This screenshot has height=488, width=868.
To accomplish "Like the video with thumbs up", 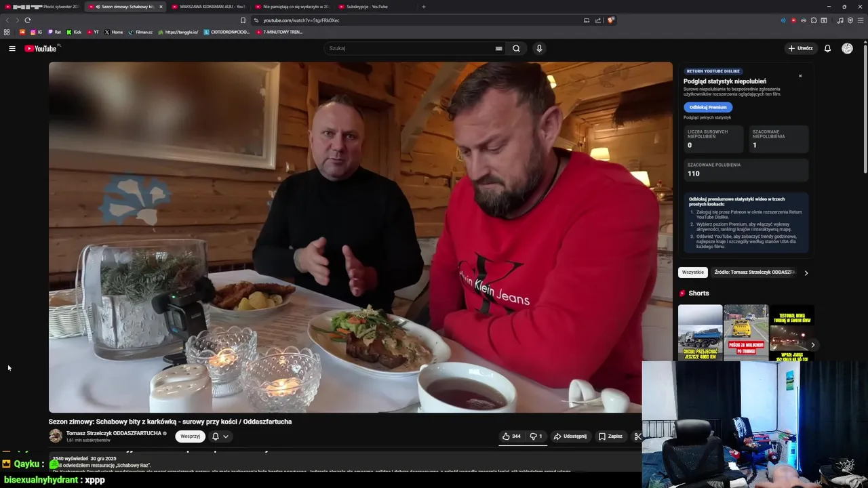I will (x=511, y=436).
